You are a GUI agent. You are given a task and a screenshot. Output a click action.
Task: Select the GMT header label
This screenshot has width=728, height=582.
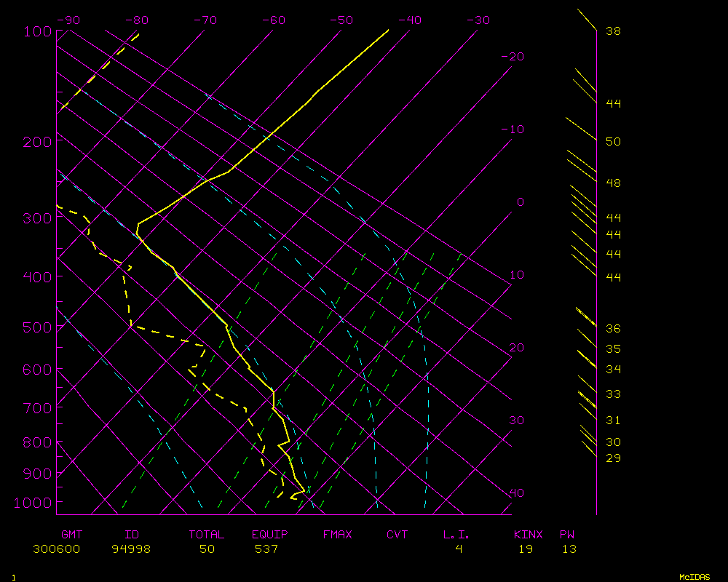[x=72, y=535]
